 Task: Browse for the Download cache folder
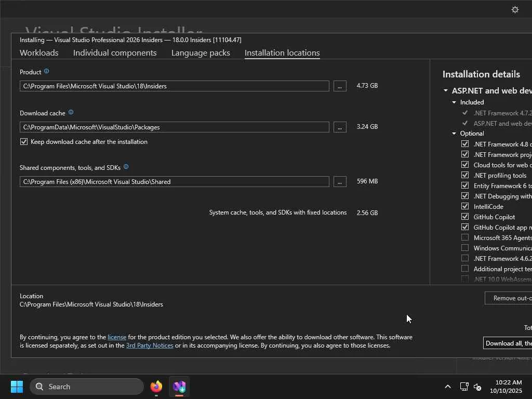click(340, 127)
